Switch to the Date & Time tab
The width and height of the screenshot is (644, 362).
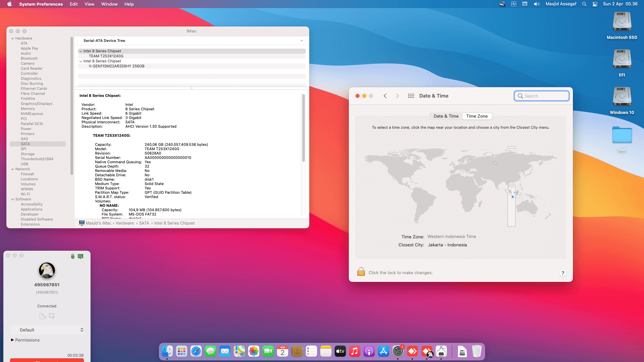pos(446,116)
